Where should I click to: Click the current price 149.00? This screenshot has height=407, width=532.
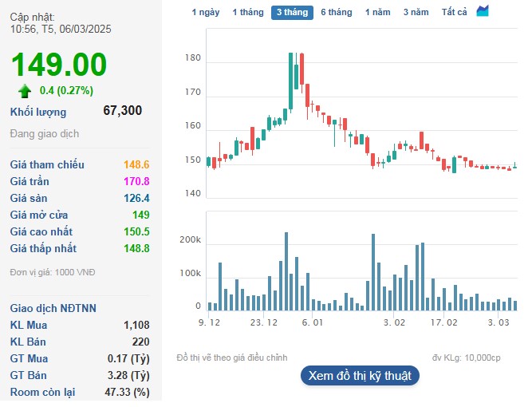(x=58, y=65)
